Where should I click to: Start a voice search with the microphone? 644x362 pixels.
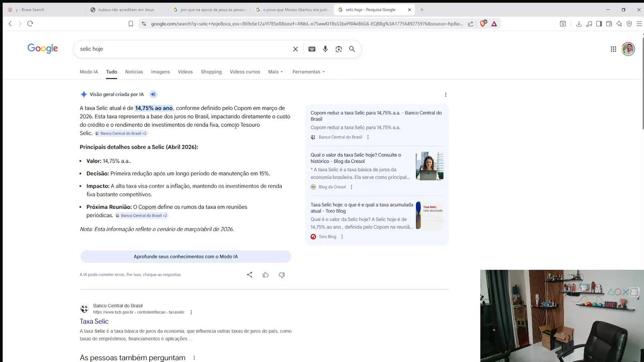(326, 49)
